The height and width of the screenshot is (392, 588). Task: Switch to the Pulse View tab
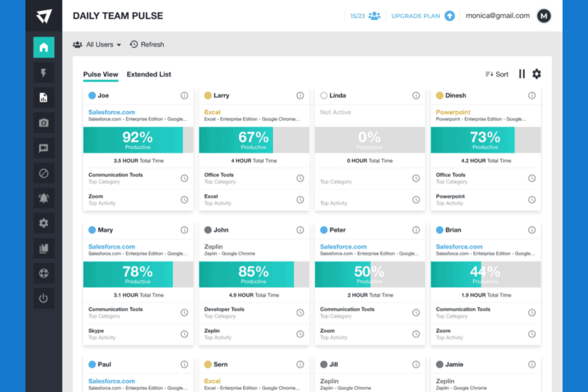101,74
